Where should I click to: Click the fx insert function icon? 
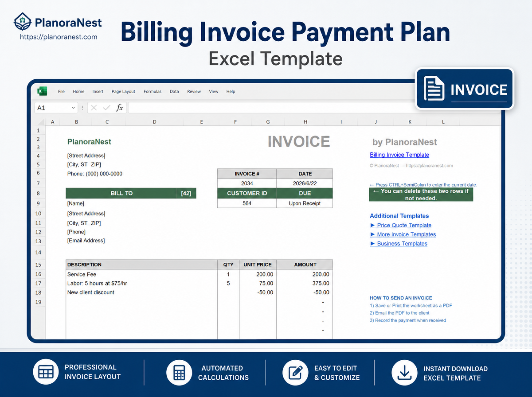[119, 108]
